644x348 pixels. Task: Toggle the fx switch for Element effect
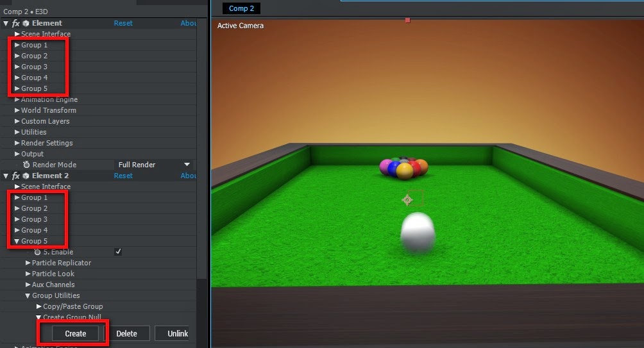pyautogui.click(x=15, y=23)
